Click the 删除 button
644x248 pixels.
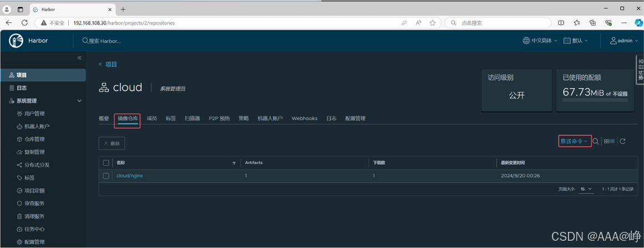[111, 143]
